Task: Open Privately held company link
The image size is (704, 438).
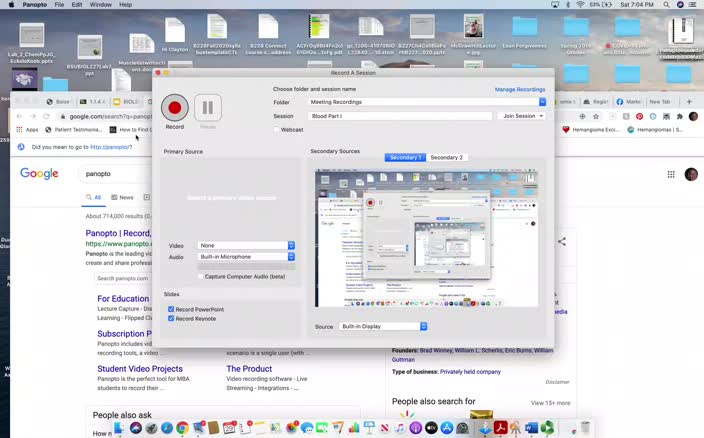Action: 470,372
